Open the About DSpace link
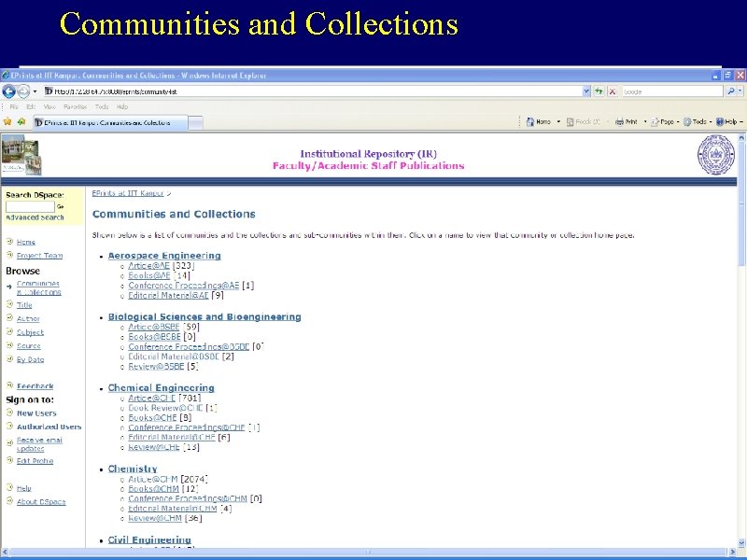The height and width of the screenshot is (560, 747). pos(41,502)
